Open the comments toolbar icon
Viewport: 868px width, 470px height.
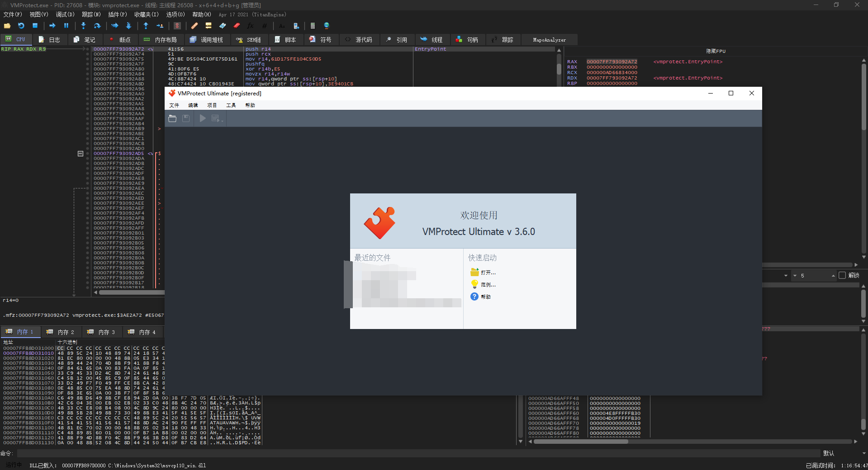(209, 26)
